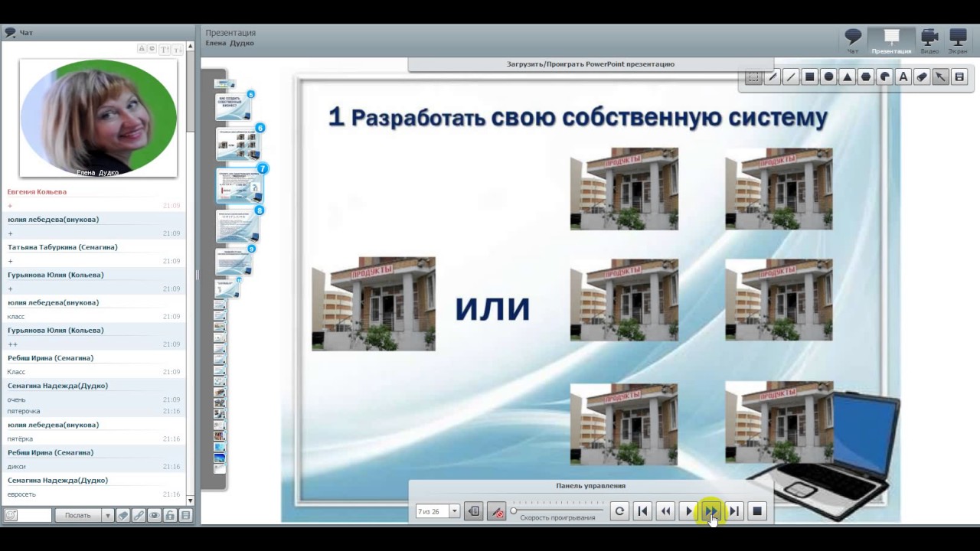Jump to the last slide

click(734, 511)
